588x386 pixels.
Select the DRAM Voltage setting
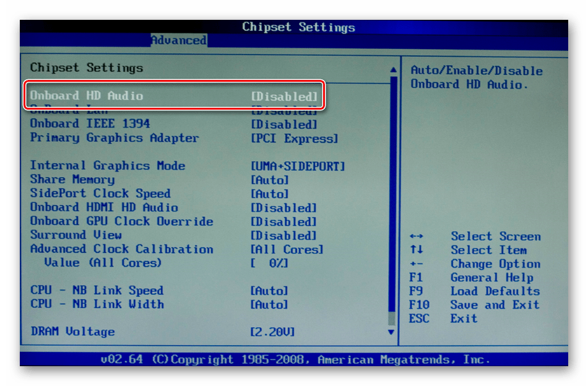click(x=73, y=331)
